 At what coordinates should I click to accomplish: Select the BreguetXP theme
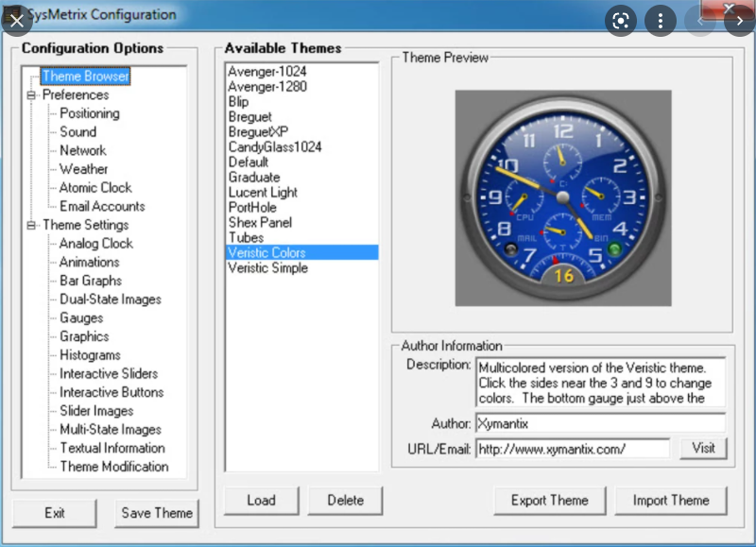click(301, 132)
